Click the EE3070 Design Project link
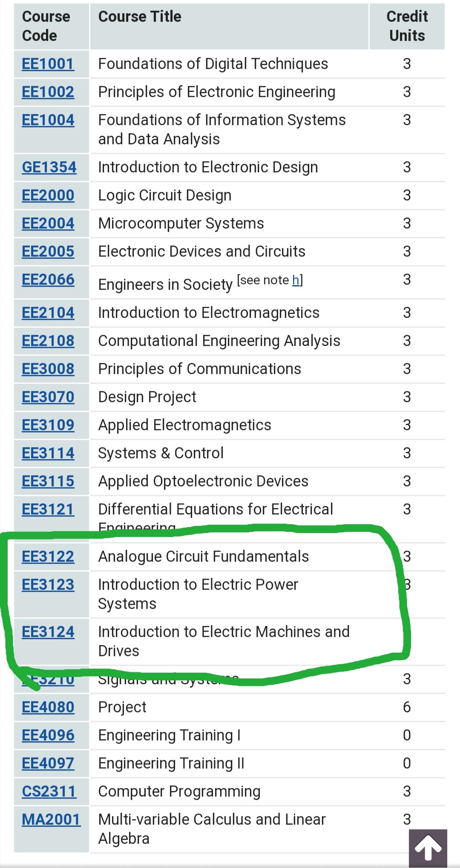460x868 pixels. pos(48,397)
